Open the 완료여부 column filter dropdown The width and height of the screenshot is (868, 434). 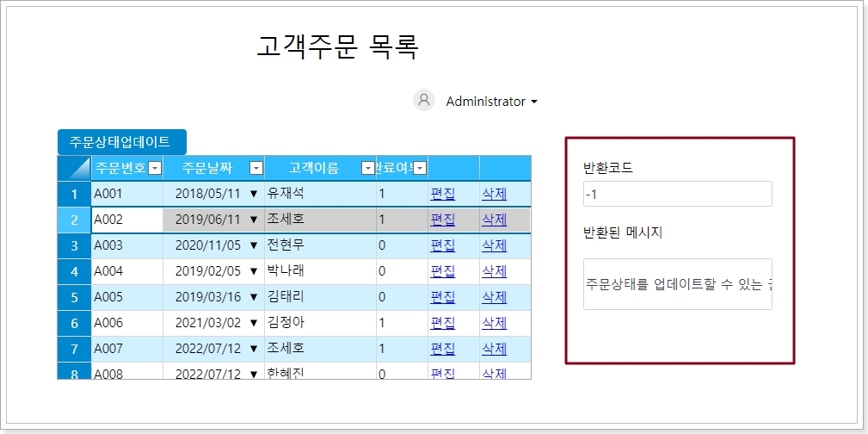[420, 168]
